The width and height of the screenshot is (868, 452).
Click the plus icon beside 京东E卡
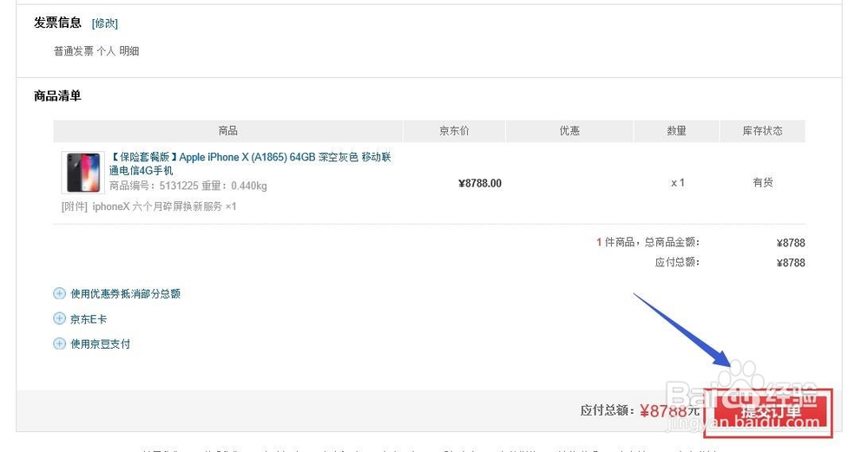coord(60,319)
